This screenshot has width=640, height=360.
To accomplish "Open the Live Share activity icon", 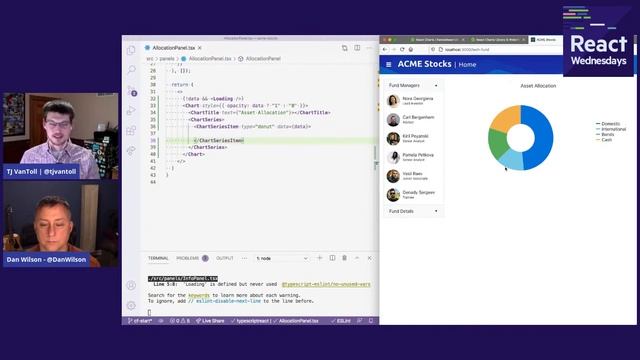I will [131, 151].
